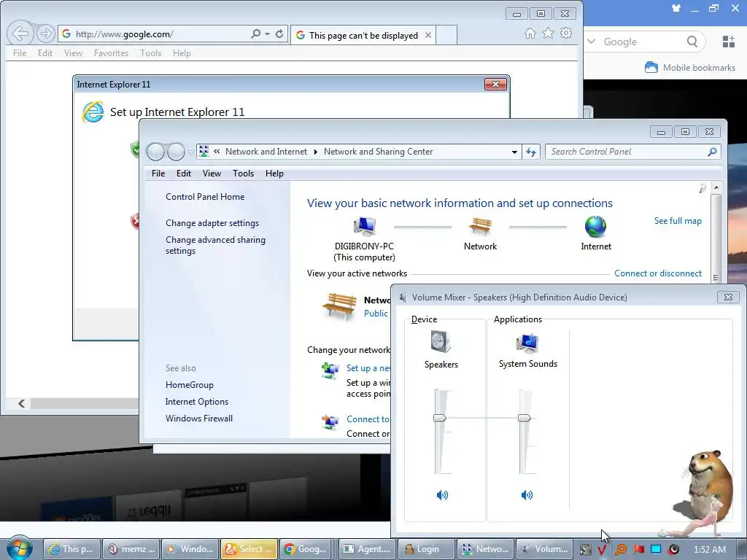
Task: Open the File menu in Control Panel window
Action: [x=158, y=174]
